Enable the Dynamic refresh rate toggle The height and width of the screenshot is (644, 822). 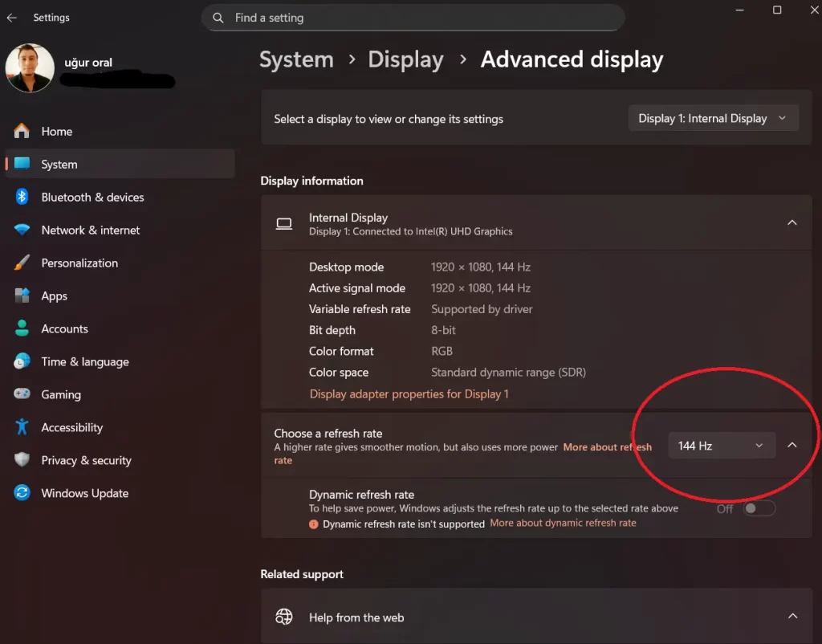tap(758, 508)
